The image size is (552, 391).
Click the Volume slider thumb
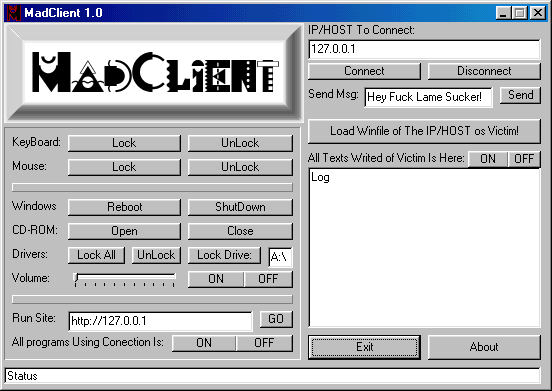pos(76,278)
